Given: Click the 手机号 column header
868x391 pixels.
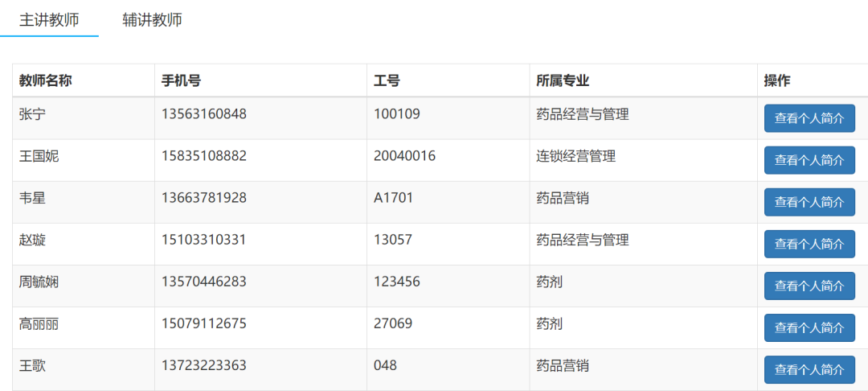Looking at the screenshot, I should 181,81.
